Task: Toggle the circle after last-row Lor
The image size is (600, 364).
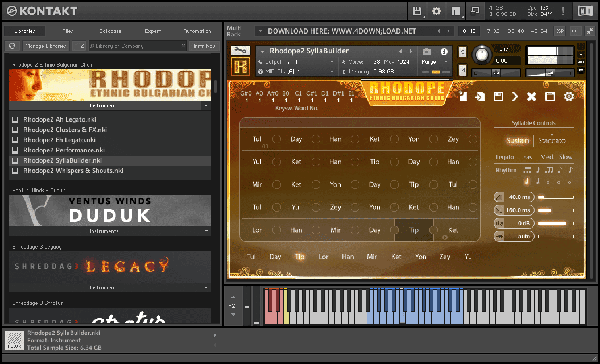Action: click(276, 230)
